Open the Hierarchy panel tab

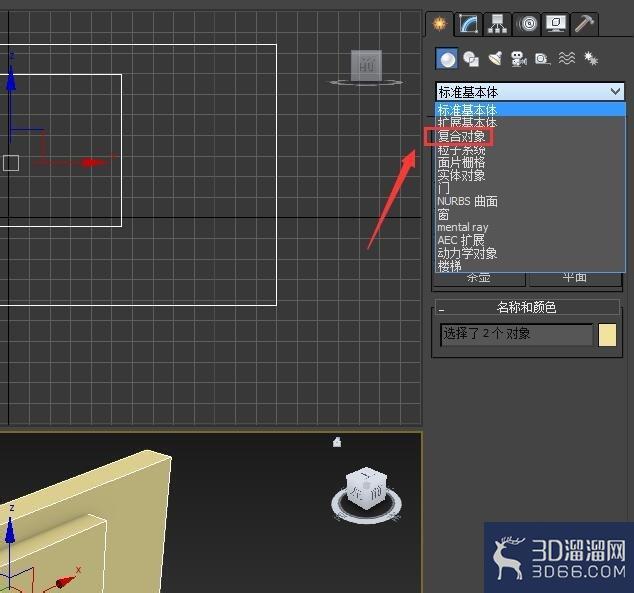pyautogui.click(x=497, y=24)
